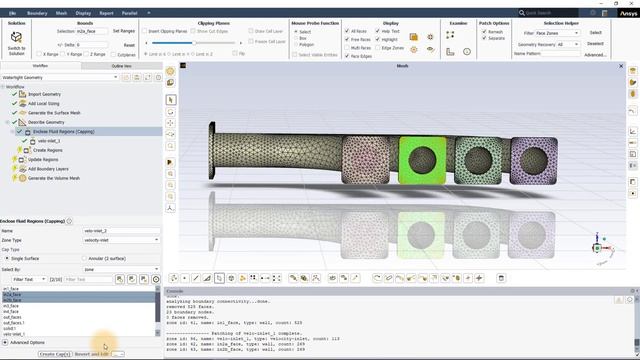640x360 pixels.
Task: Collapse the Describe Geometry tree node
Action: (7, 122)
